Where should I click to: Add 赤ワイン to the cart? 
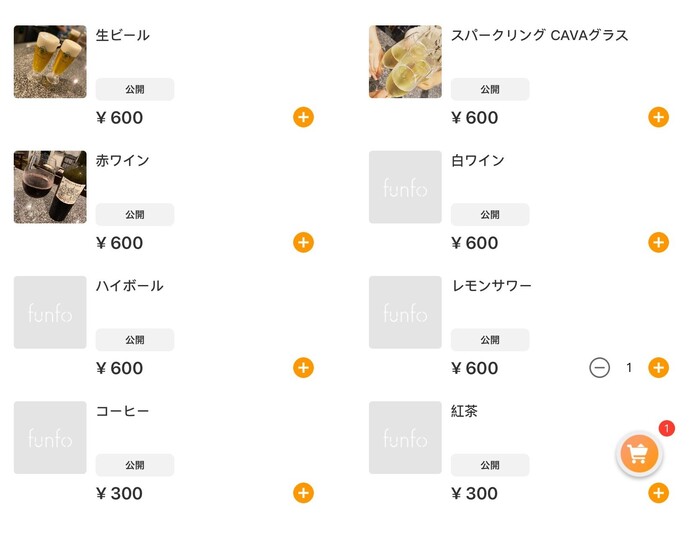303,242
